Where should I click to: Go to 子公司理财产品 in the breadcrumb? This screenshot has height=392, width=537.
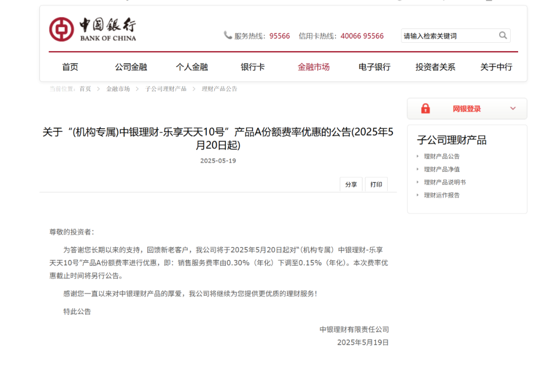click(x=166, y=89)
